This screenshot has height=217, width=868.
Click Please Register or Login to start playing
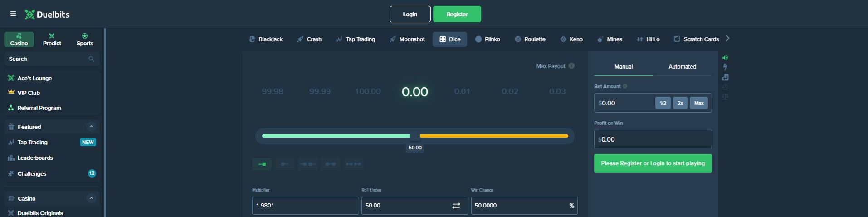(x=653, y=163)
